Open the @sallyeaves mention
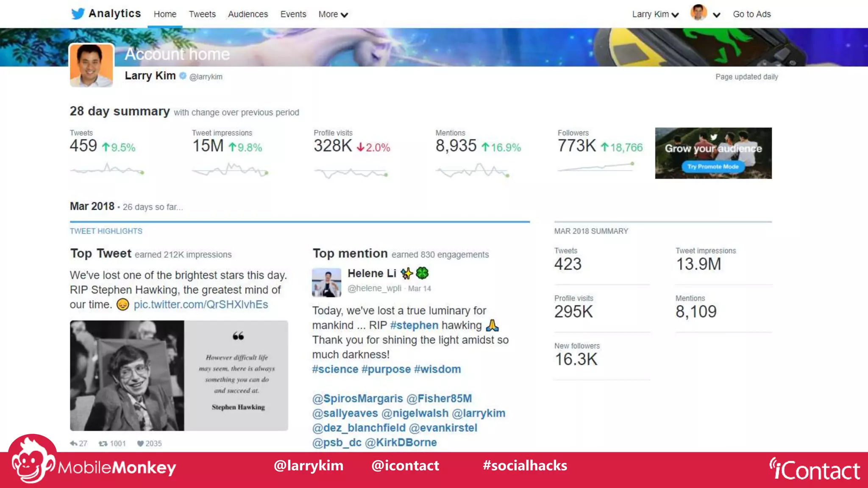The height and width of the screenshot is (488, 868). [345, 413]
